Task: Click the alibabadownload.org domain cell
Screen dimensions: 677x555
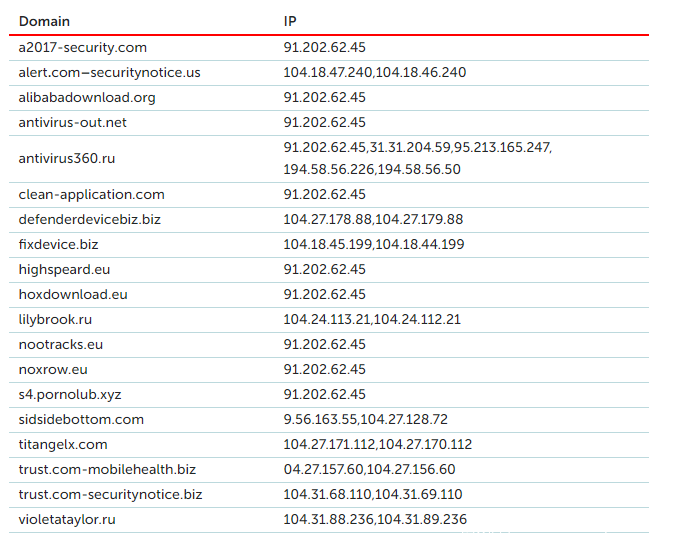Action: pyautogui.click(x=87, y=97)
